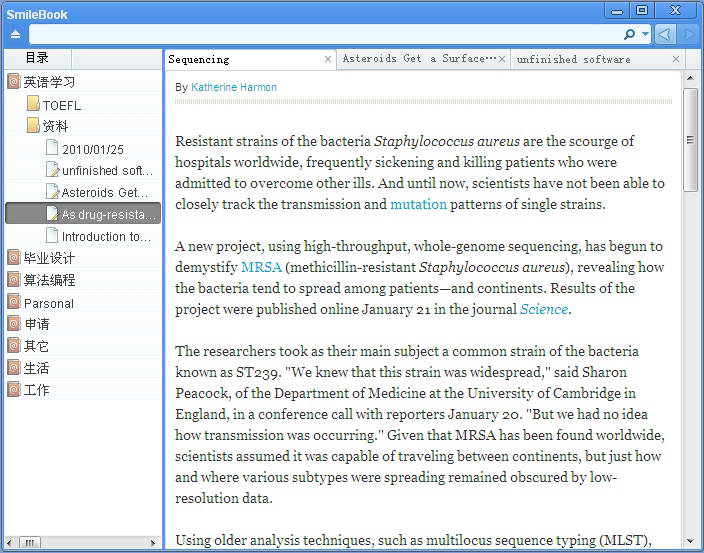
Task: Follow the MRSA hyperlink
Action: (261, 267)
